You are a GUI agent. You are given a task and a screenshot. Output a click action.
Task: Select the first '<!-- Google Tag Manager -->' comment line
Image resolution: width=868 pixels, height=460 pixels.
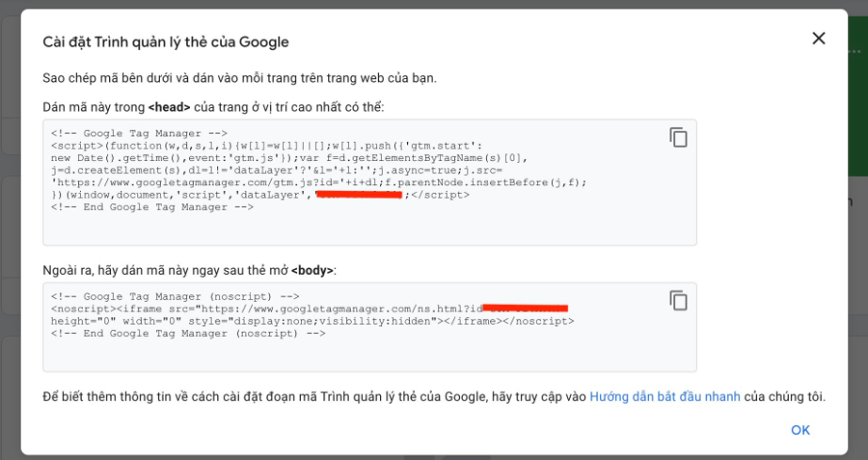tap(139, 134)
